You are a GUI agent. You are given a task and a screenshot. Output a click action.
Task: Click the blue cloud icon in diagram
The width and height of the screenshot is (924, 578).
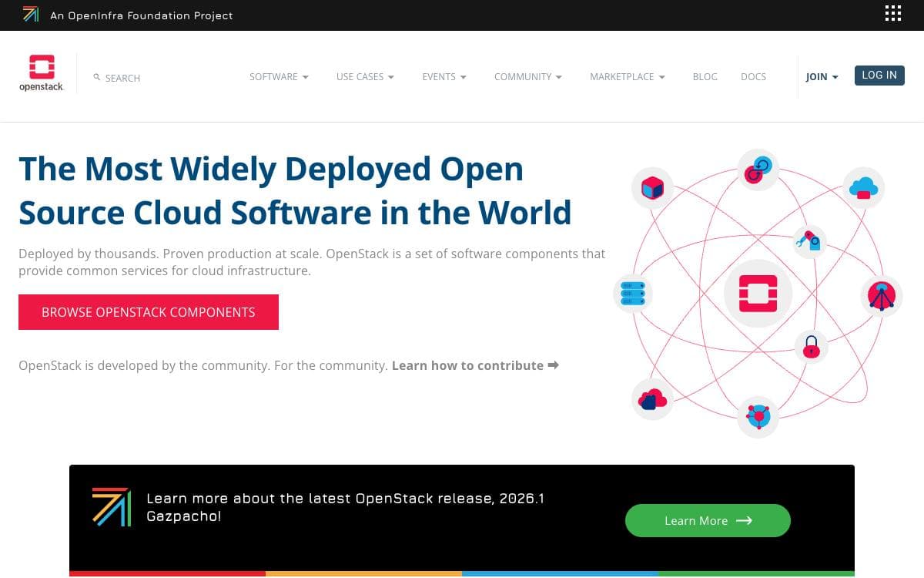pyautogui.click(x=863, y=187)
